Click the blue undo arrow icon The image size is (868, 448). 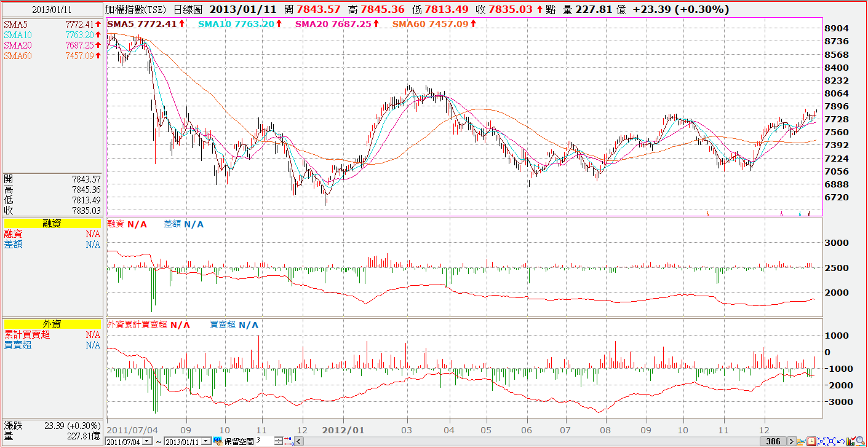841,441
